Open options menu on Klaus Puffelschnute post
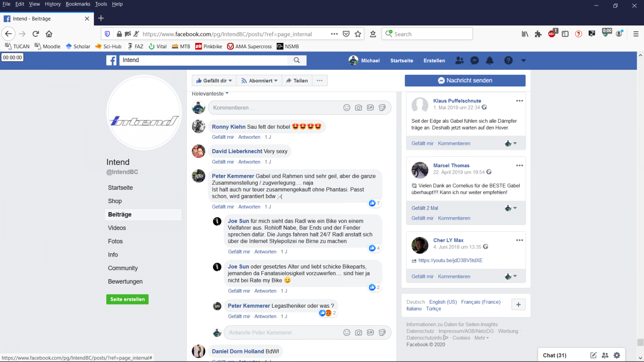The image size is (644, 362). [519, 101]
